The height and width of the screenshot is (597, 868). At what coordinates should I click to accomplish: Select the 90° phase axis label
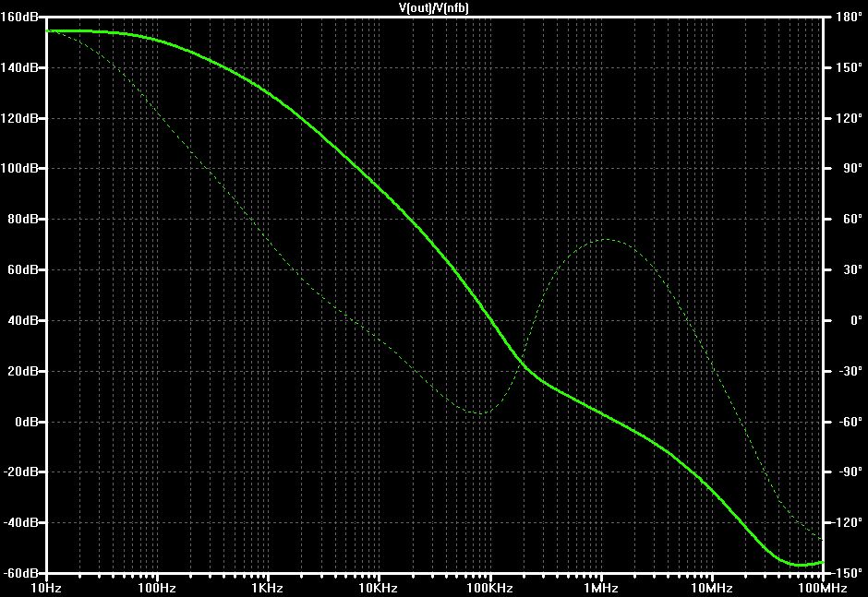point(852,168)
